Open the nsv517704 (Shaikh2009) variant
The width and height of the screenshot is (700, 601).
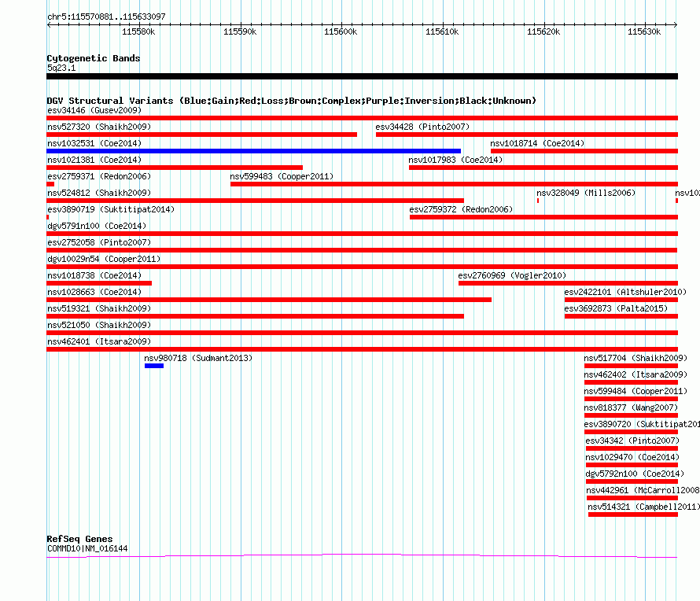636,358
